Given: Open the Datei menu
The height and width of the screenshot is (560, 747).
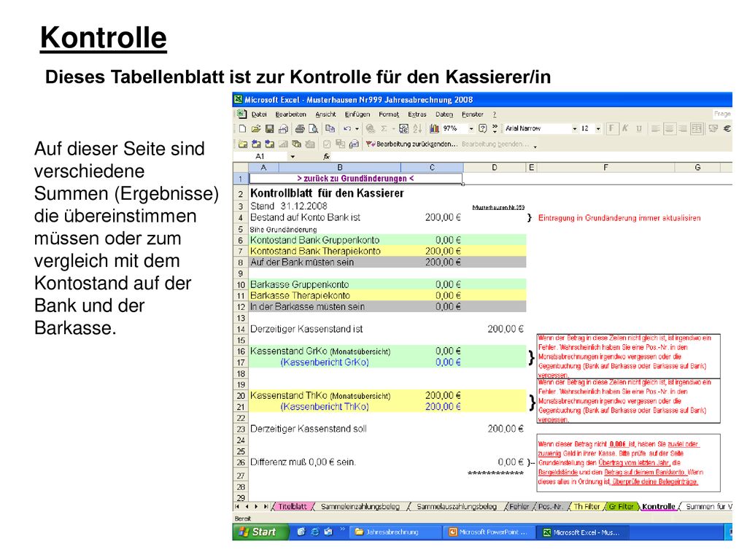Looking at the screenshot, I should tap(259, 114).
